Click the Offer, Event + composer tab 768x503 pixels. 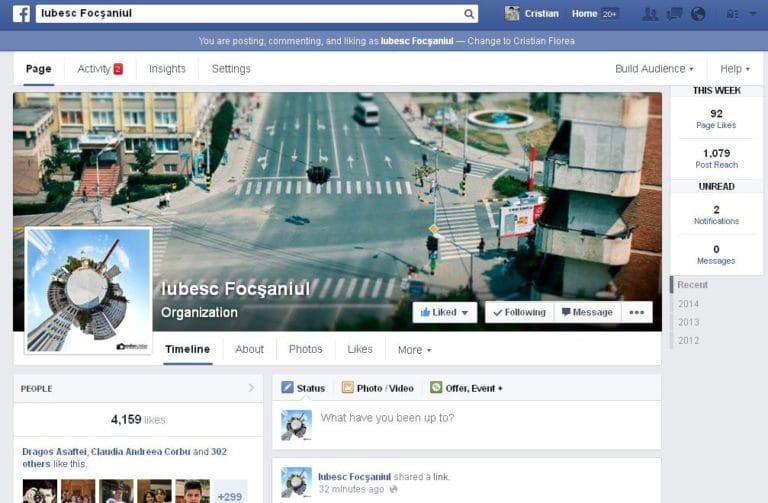tap(466, 388)
